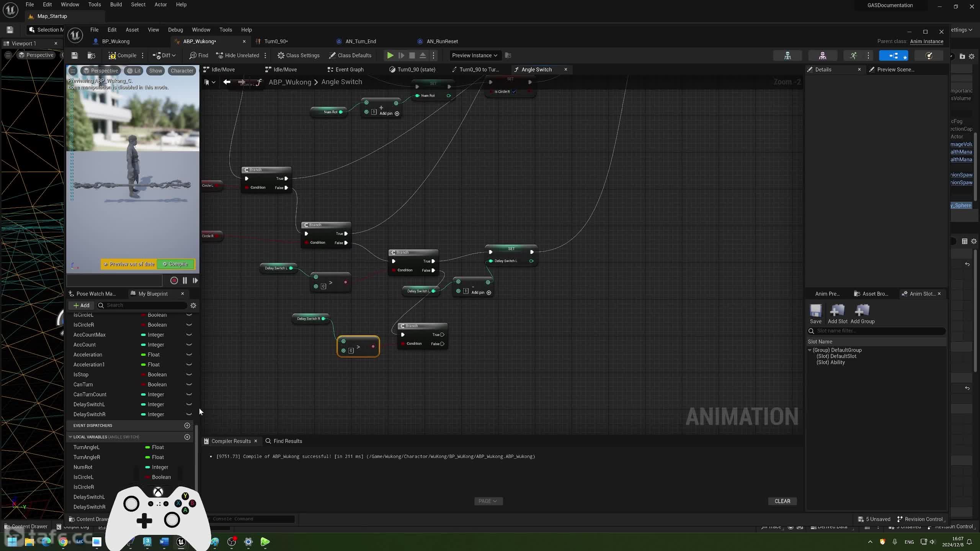980x551 pixels.
Task: Toggle visibility eye for IsStop variable
Action: (x=189, y=375)
